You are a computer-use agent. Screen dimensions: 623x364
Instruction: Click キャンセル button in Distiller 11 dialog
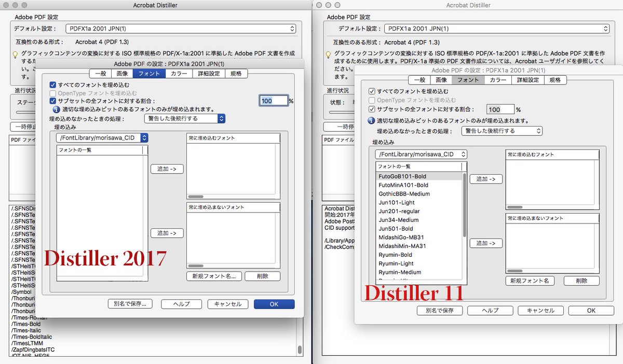click(540, 310)
